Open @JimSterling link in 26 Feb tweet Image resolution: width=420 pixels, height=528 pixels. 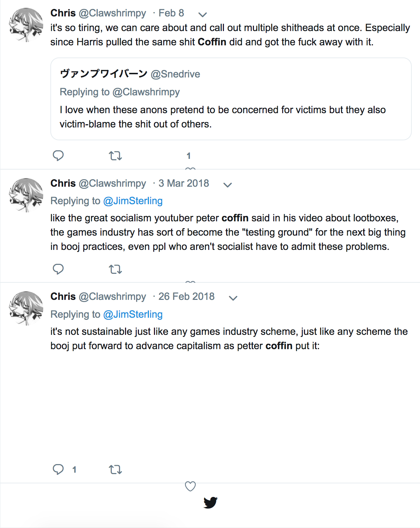133,315
